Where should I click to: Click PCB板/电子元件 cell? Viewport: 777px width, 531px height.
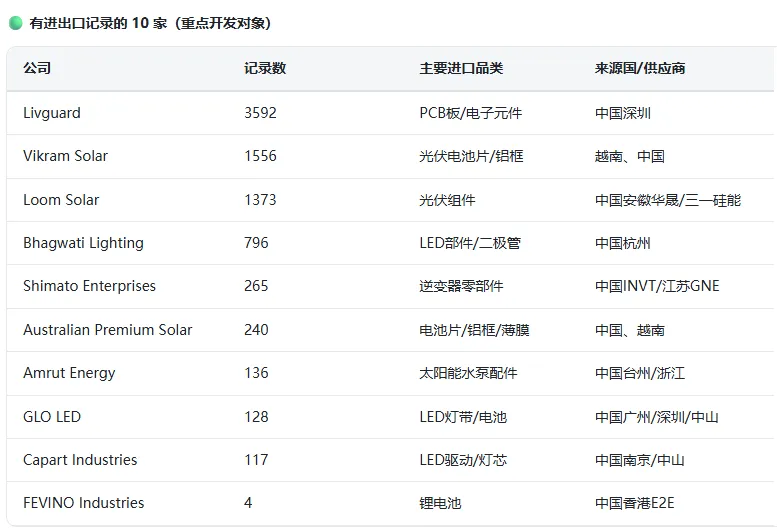click(470, 113)
